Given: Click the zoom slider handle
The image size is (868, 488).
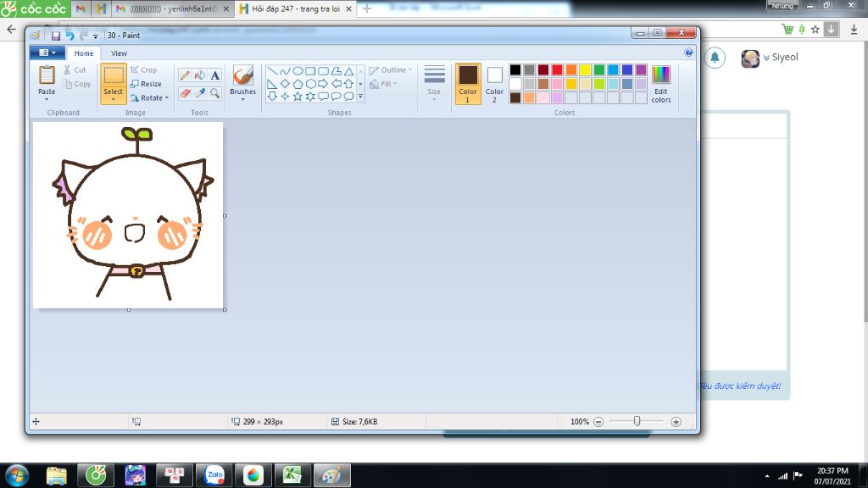Looking at the screenshot, I should [x=637, y=421].
